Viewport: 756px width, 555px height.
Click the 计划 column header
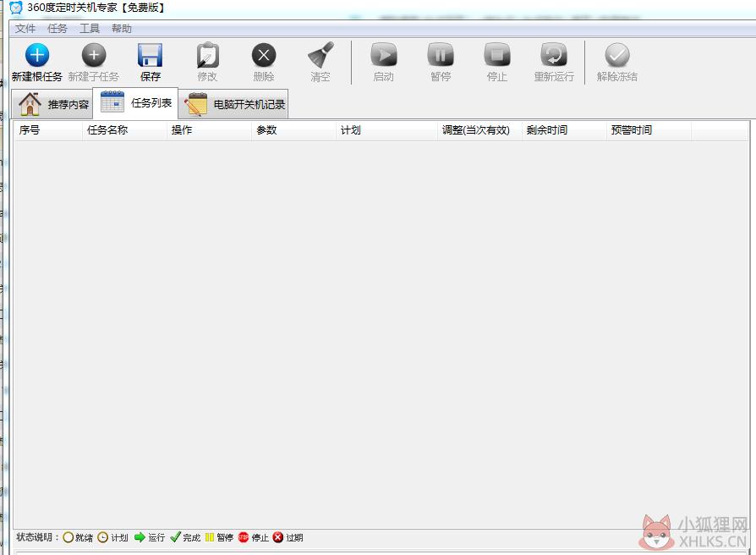[x=386, y=130]
